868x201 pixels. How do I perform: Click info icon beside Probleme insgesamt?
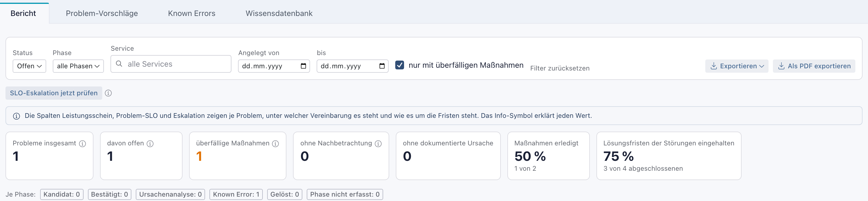(x=82, y=143)
